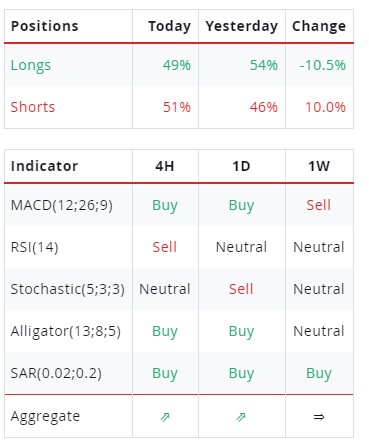Image resolution: width=369 pixels, height=445 pixels.
Task: Click the 4H aggregate up-right arrow icon
Action: (165, 417)
